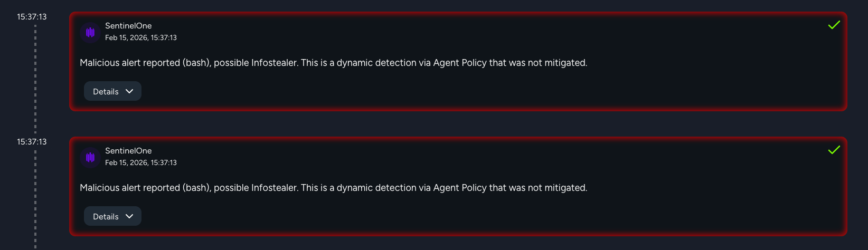Screen dimensions: 868x250
Task: Select the first red-bordered alert card
Action: [x=458, y=61]
